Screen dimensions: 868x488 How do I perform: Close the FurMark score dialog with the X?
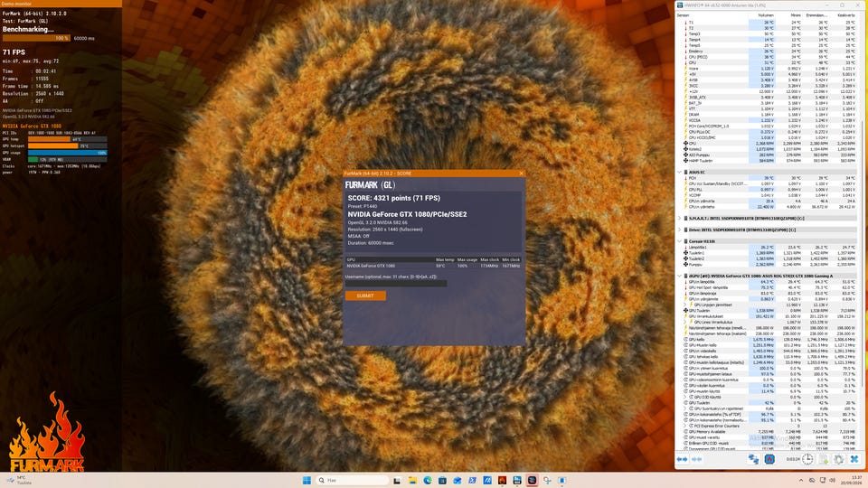click(521, 174)
